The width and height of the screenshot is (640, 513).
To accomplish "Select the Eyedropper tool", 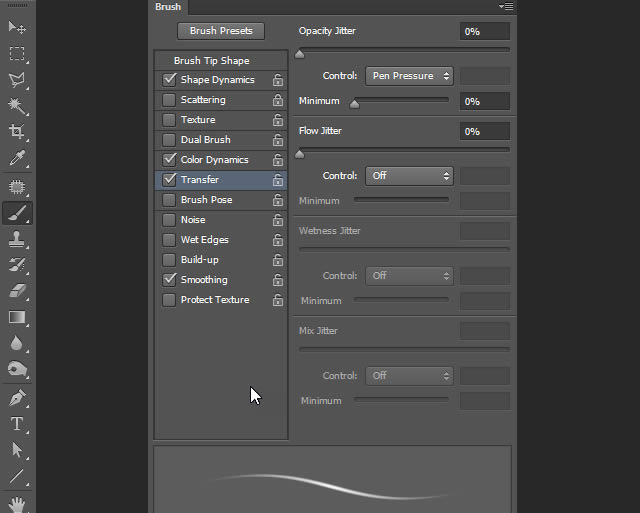I will pyautogui.click(x=17, y=158).
